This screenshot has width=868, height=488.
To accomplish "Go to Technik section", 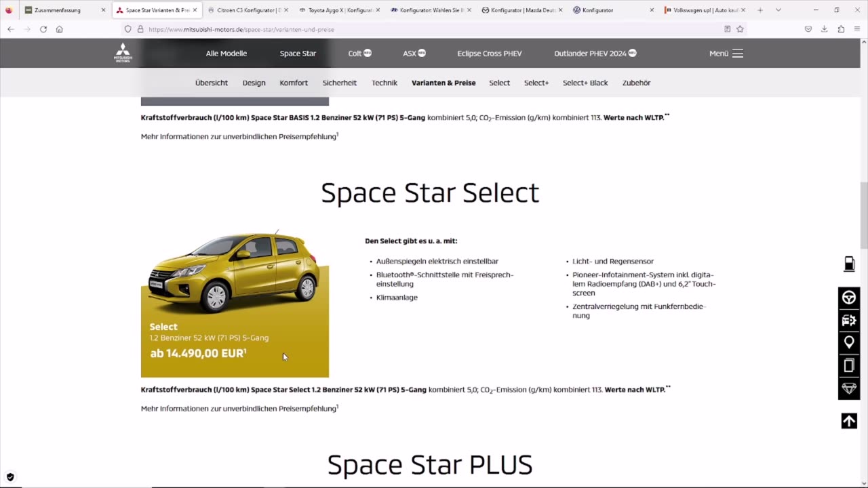I will pyautogui.click(x=384, y=83).
